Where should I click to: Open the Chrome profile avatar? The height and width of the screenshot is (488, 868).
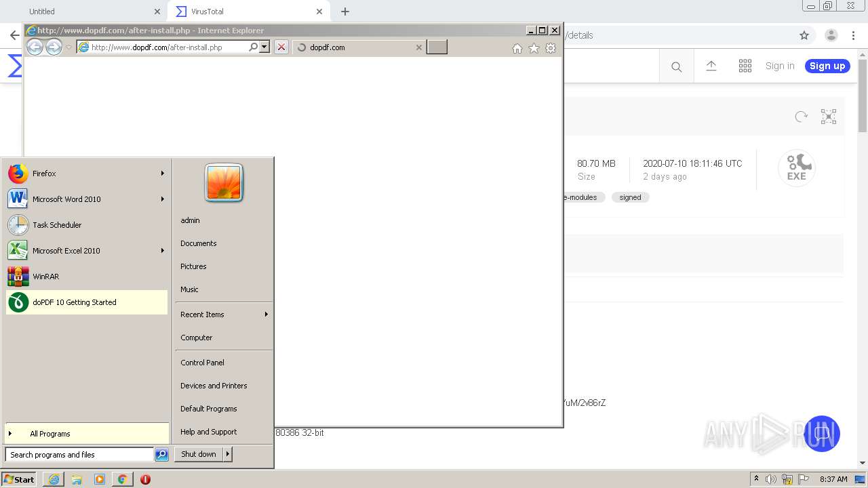point(831,35)
